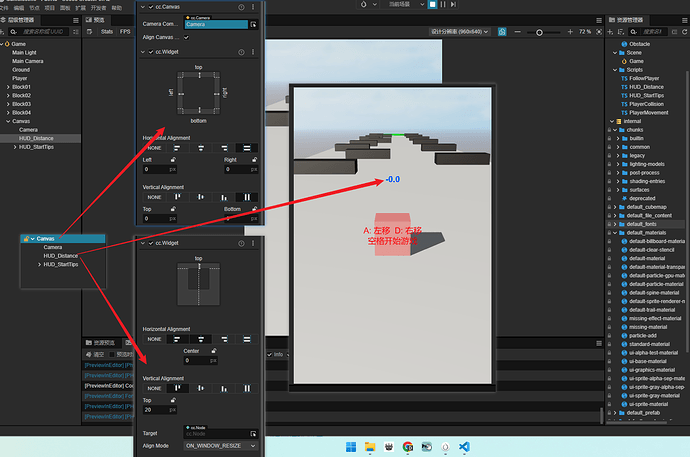Expand the HUD_StartTips node in hierarchy
This screenshot has width=690, height=457.
pyautogui.click(x=15, y=147)
